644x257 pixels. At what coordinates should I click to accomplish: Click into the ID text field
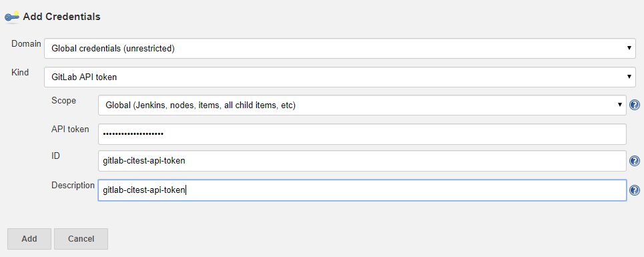[362, 161]
